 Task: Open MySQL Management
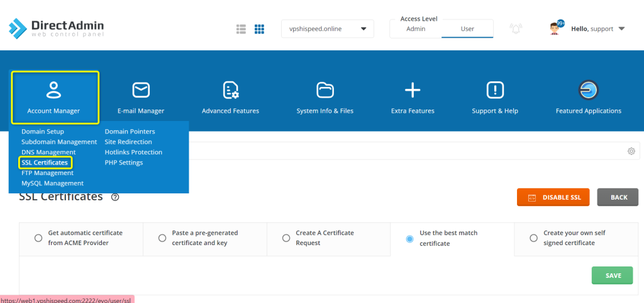coord(53,183)
